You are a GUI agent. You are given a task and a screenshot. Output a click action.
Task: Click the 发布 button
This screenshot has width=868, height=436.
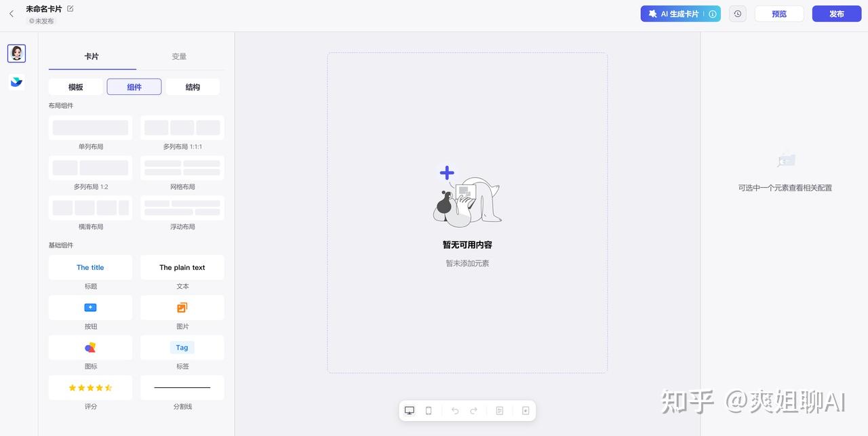pyautogui.click(x=836, y=14)
